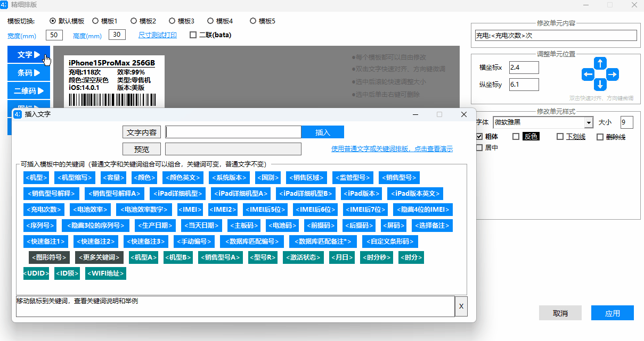The width and height of the screenshot is (644, 341).
Task: Expand the 二维码 insert menu
Action: 29,91
